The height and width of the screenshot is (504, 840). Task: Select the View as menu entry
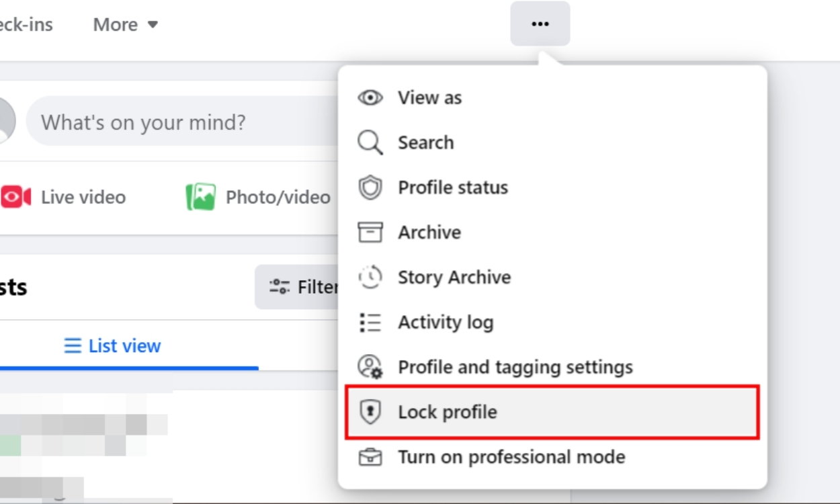coord(429,97)
